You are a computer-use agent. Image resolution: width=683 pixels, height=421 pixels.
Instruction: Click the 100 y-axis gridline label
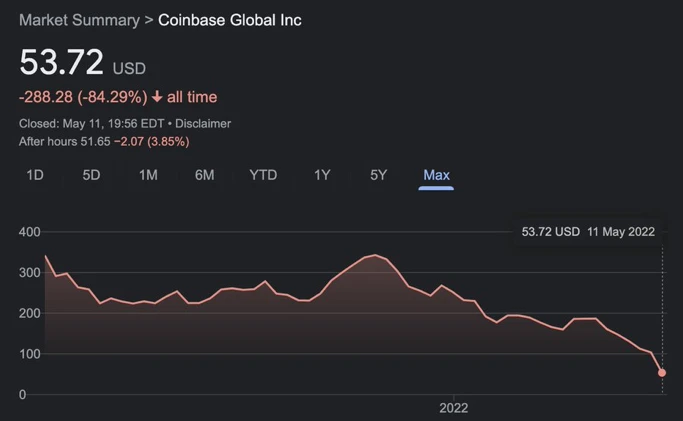pos(29,354)
